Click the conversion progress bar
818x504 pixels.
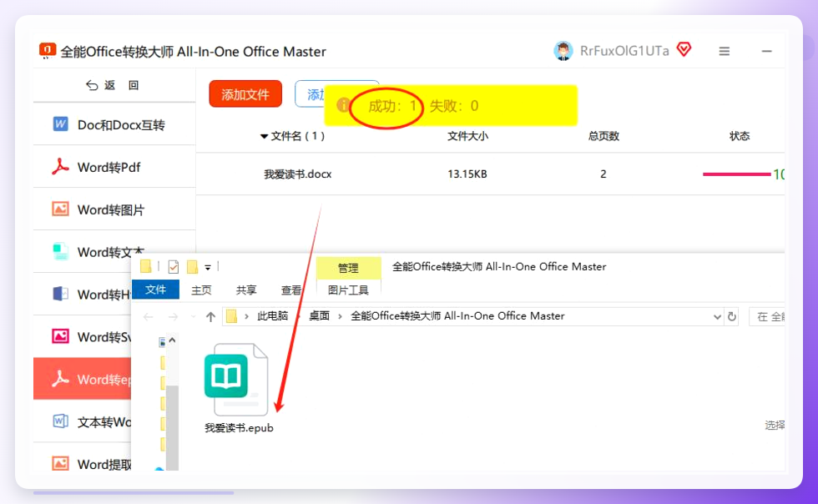point(736,174)
